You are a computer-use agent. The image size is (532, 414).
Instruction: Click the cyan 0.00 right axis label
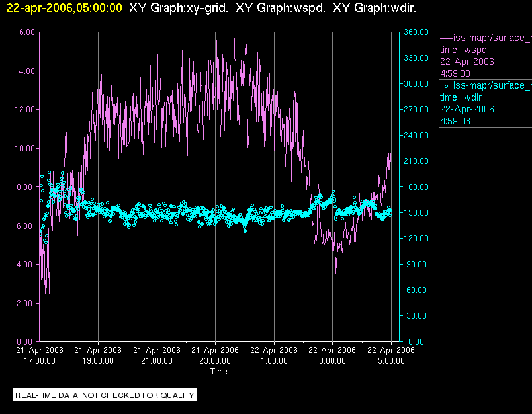[416, 342]
